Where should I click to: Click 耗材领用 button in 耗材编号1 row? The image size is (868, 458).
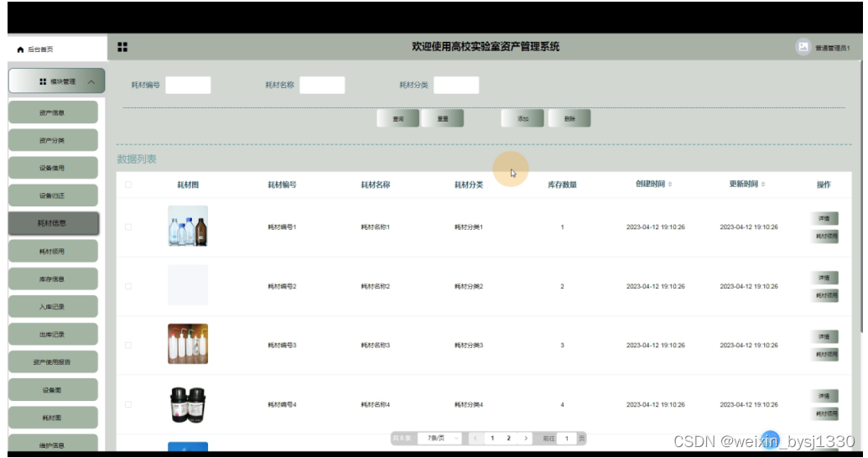tap(826, 237)
